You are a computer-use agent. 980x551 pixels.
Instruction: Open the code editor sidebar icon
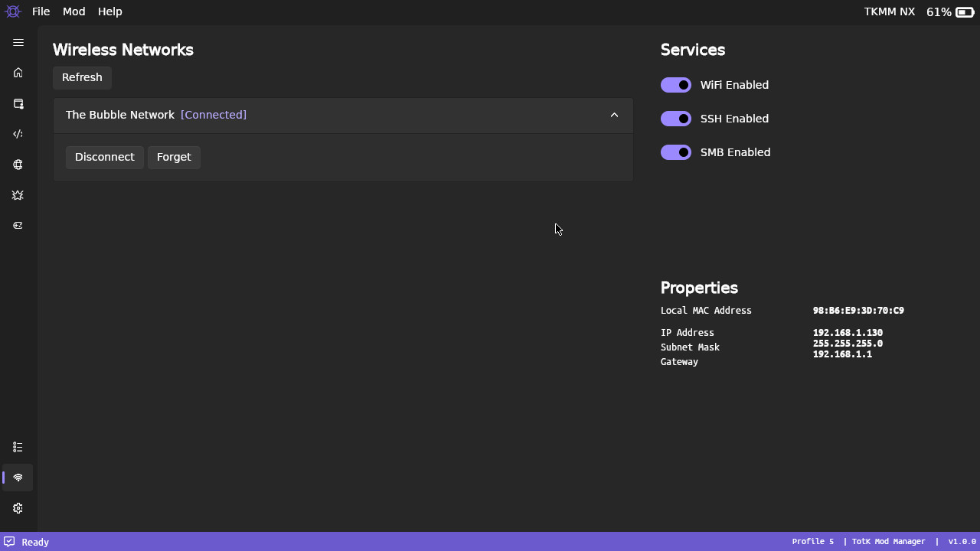point(18,134)
